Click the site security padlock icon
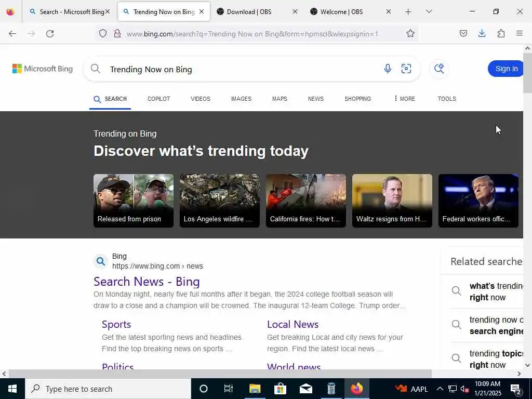The image size is (532, 399). (117, 34)
